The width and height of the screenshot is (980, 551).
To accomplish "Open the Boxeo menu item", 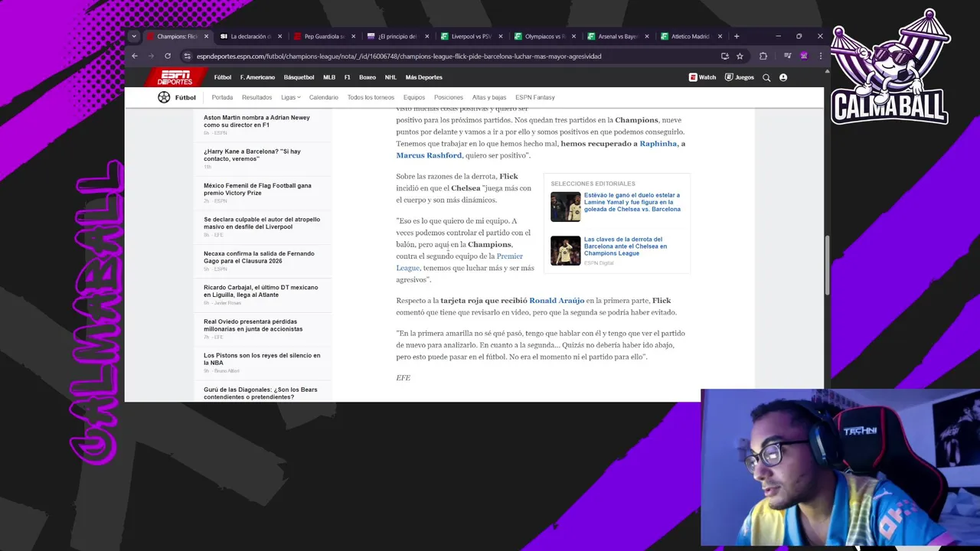I will 367,77.
